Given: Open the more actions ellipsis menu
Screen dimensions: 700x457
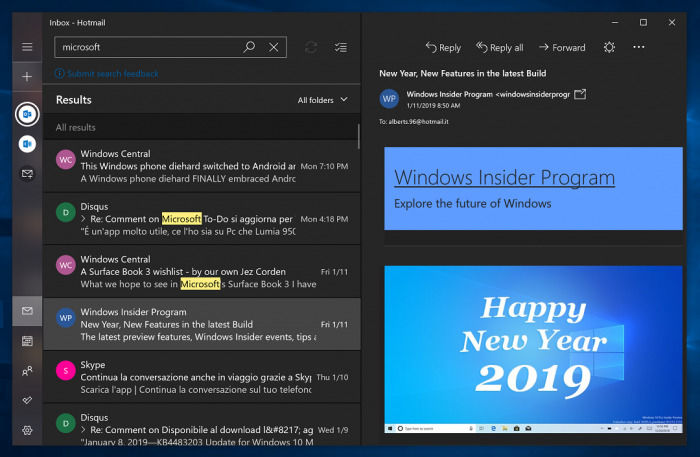Looking at the screenshot, I should (x=639, y=47).
